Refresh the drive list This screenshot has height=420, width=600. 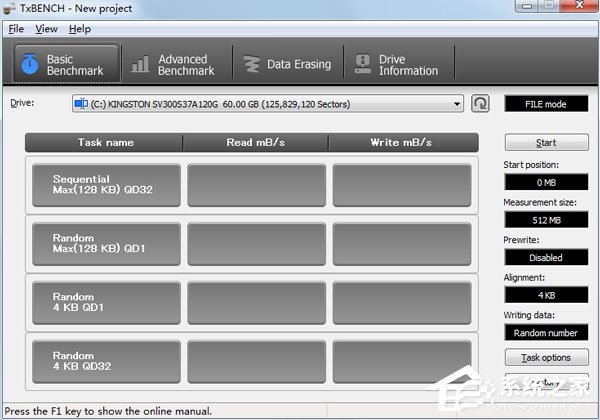480,104
